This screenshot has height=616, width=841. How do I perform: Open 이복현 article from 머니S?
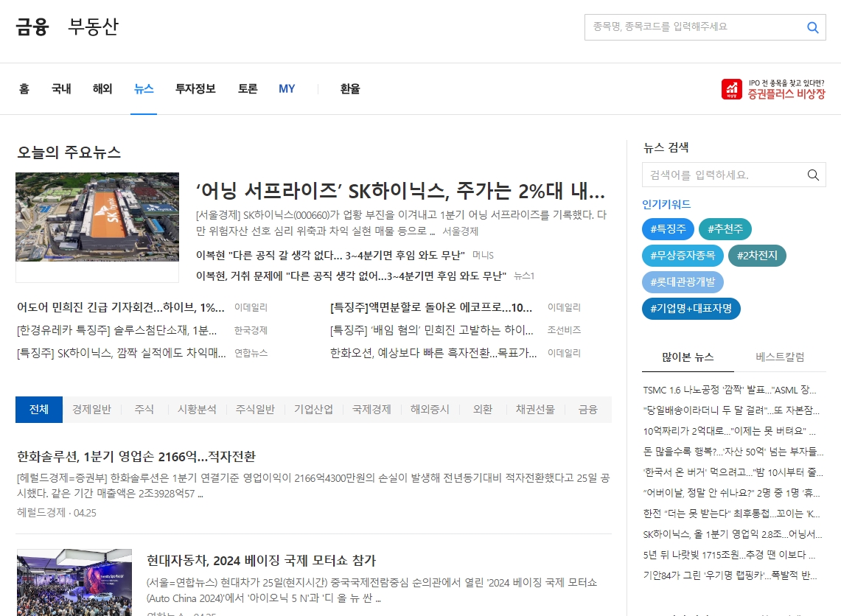[330, 255]
